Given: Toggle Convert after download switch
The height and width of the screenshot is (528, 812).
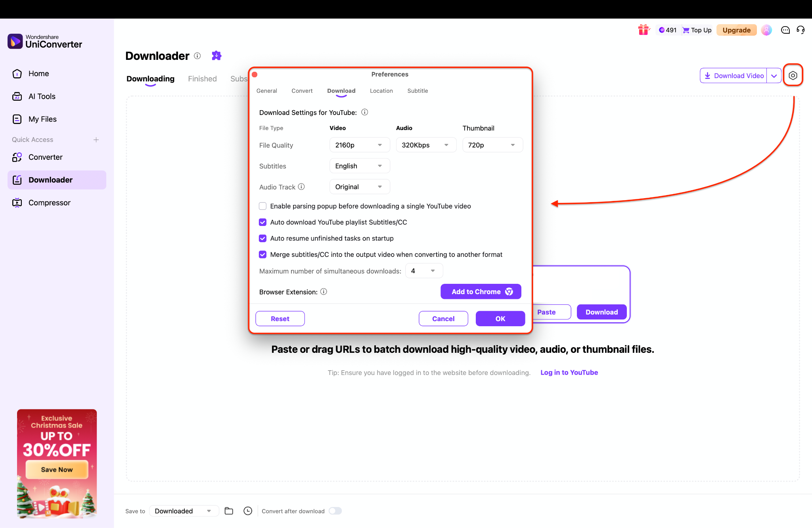Looking at the screenshot, I should point(335,511).
